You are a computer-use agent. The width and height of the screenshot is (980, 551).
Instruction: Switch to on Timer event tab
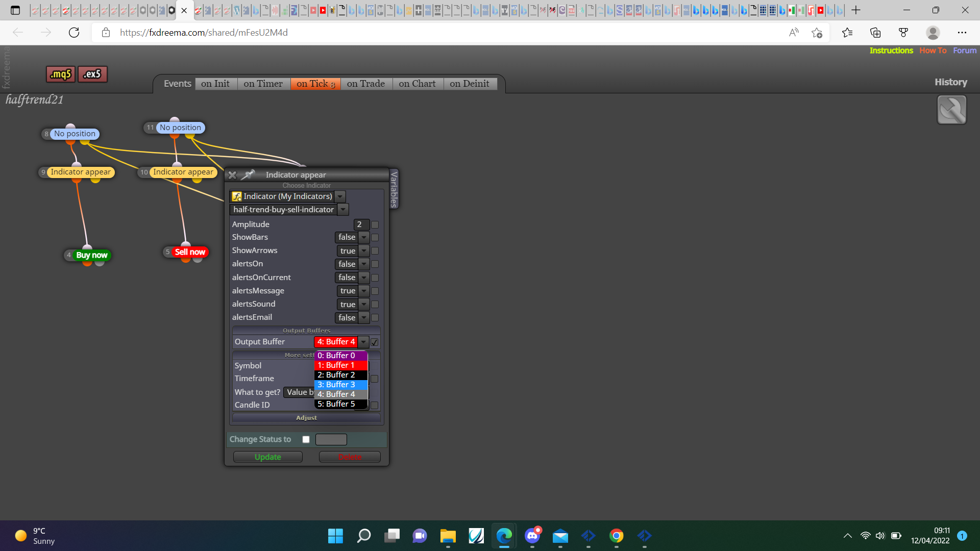click(x=263, y=84)
